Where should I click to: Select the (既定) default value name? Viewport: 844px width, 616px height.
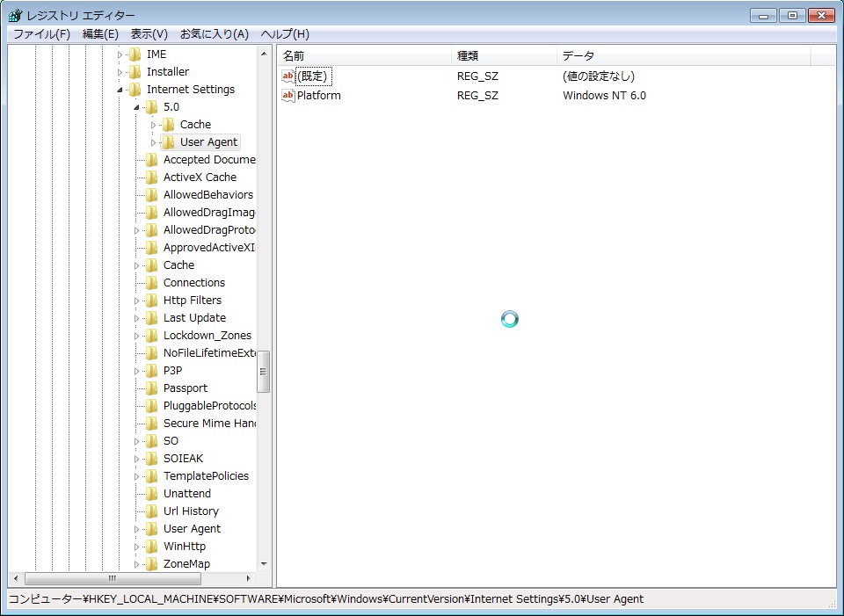point(312,76)
